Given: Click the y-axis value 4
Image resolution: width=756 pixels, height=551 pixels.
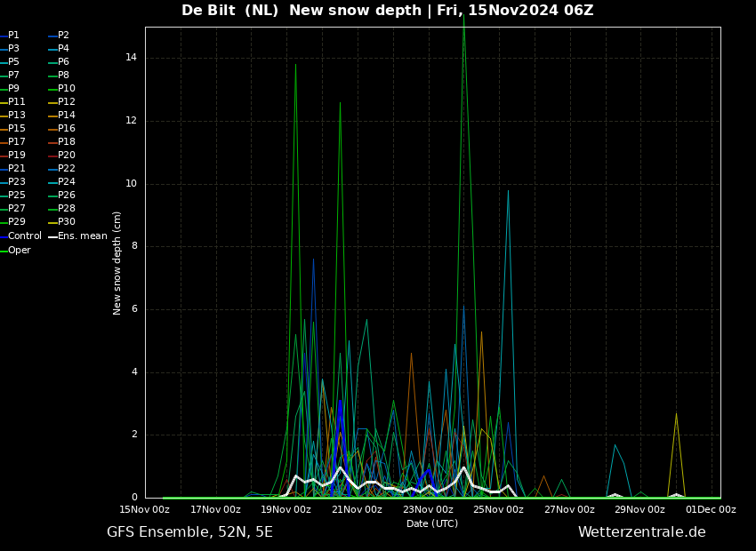Looking at the screenshot, I should (x=134, y=372).
